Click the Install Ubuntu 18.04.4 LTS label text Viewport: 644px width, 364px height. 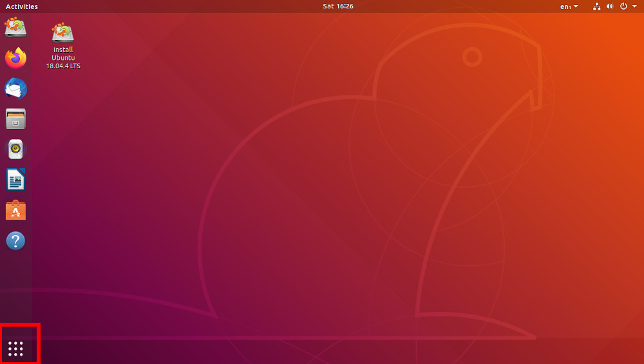coord(63,58)
